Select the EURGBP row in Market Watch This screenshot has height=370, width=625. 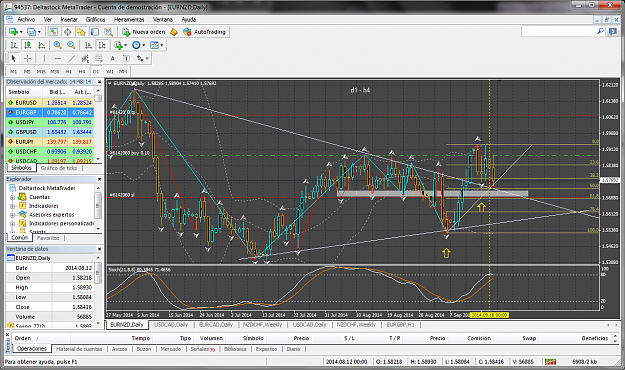tap(50, 112)
